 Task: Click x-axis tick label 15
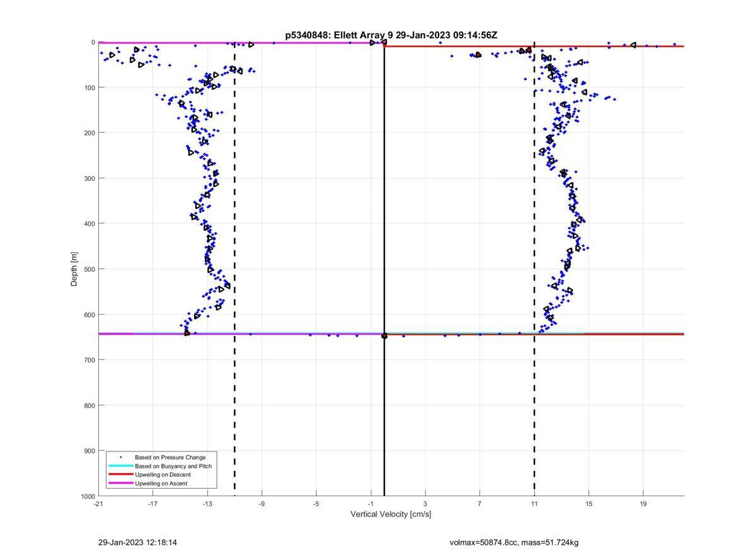click(x=588, y=503)
